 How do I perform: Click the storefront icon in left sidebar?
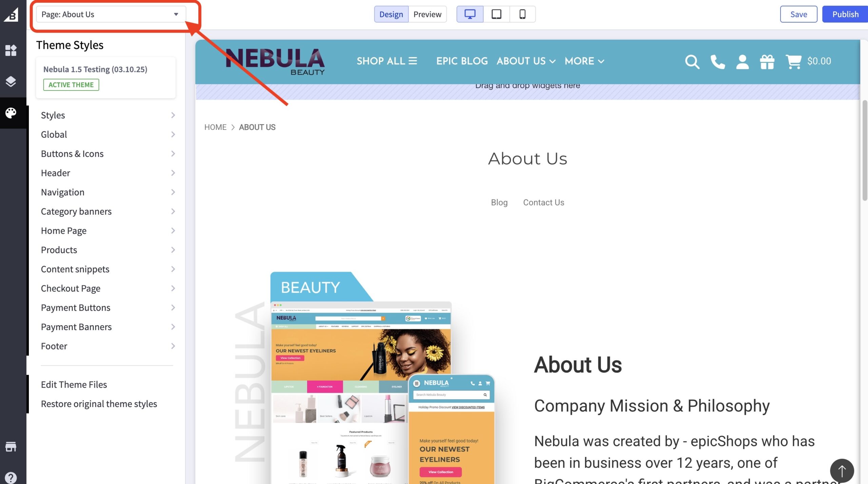[11, 447]
